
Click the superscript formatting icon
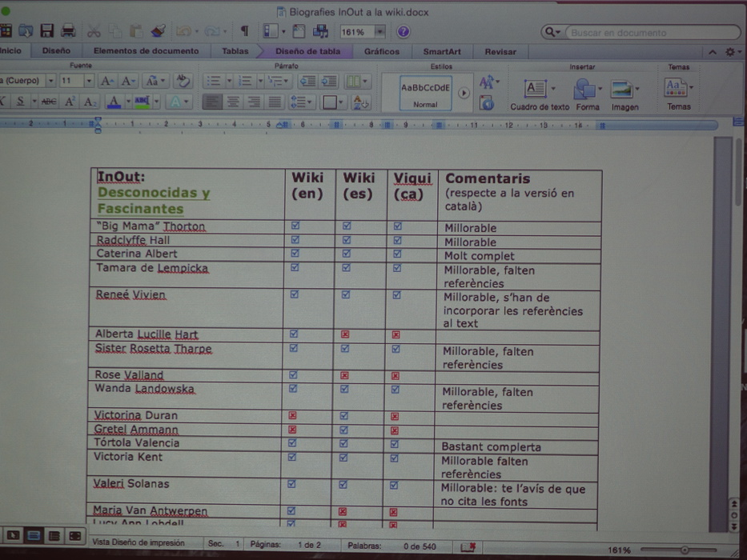click(x=70, y=102)
